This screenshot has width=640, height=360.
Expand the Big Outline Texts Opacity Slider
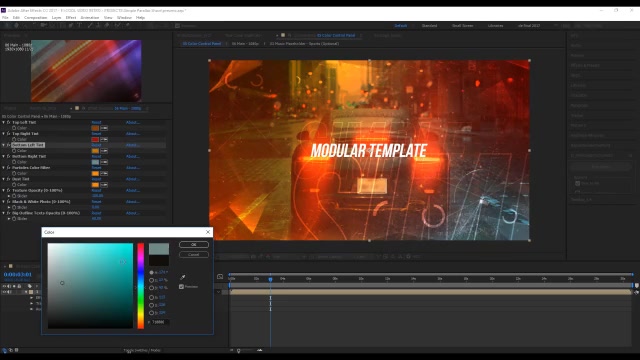[x=9, y=219]
